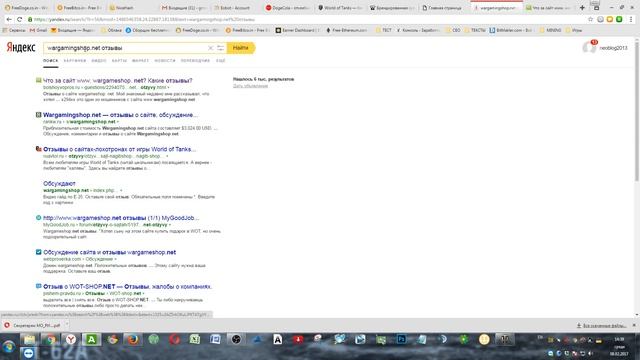
Task: Bookmark this page with the star icon
Action: tap(590, 19)
